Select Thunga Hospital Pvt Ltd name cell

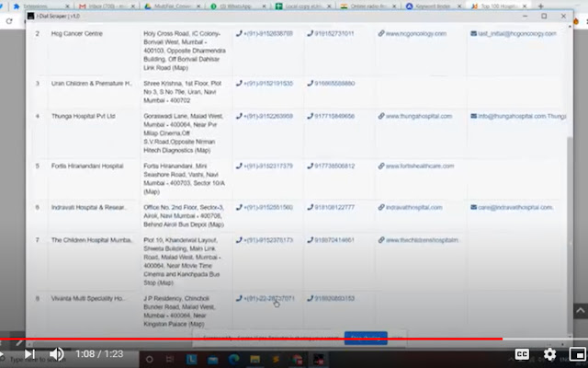tap(84, 117)
